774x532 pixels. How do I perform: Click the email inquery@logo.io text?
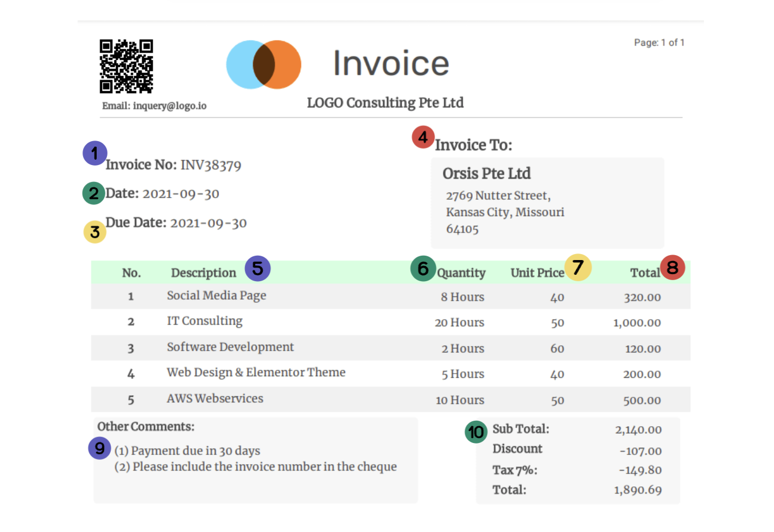click(154, 106)
